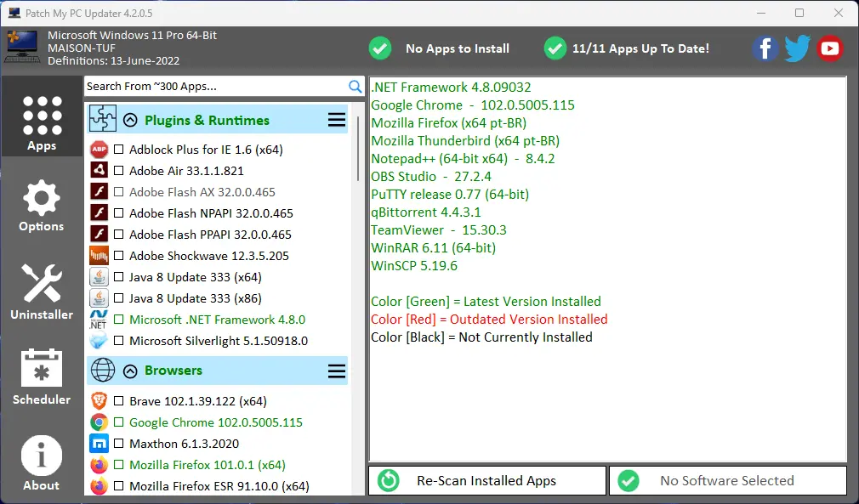This screenshot has width=859, height=504.
Task: Open the Plugins & Runtimes hamburger menu
Action: pyautogui.click(x=337, y=120)
